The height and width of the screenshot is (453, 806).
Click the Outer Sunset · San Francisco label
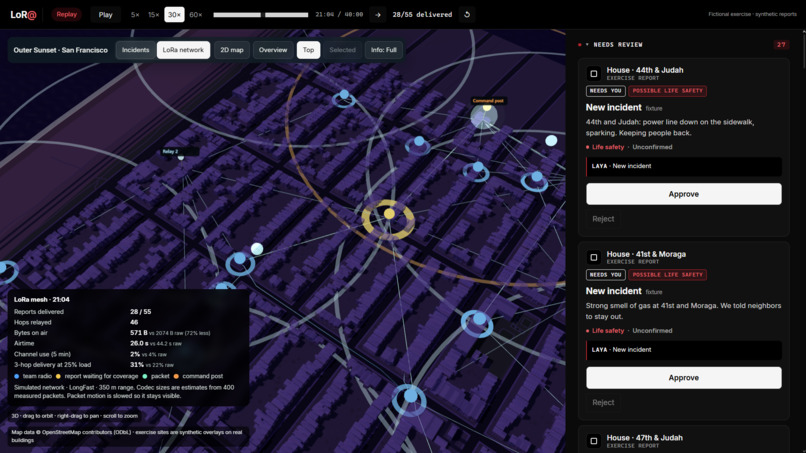(x=61, y=50)
